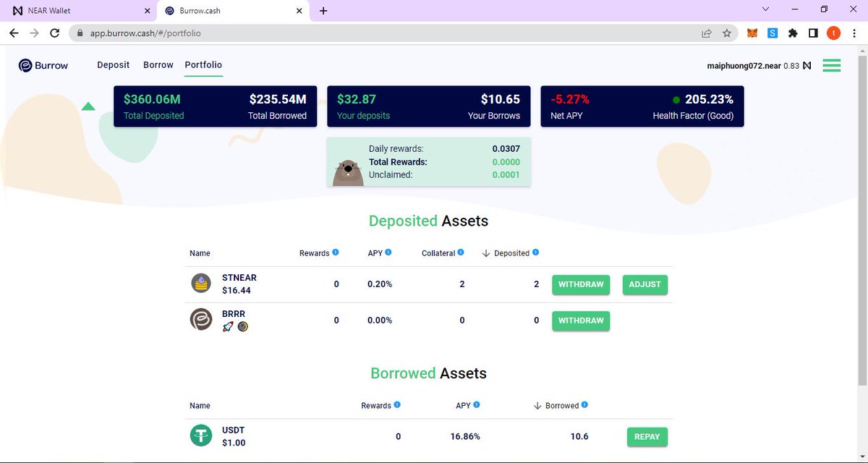
Task: Sort by Deposited column arrow
Action: pos(486,253)
